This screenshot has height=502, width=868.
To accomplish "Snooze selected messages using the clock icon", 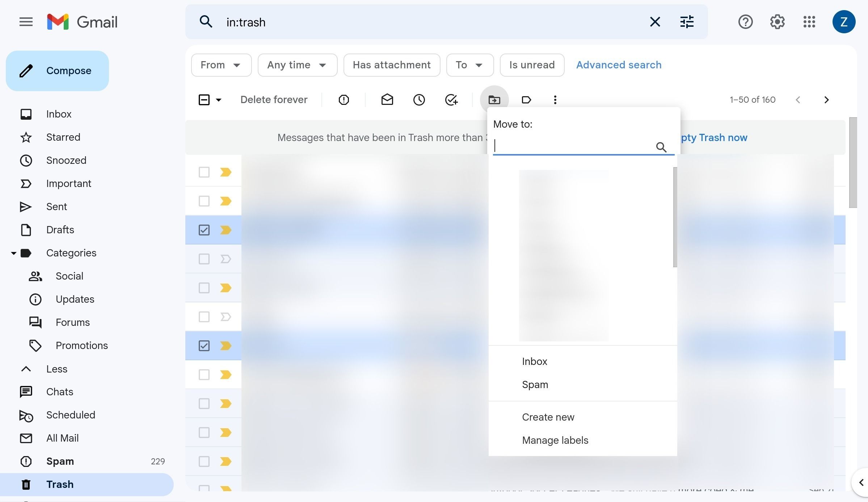I will click(418, 99).
